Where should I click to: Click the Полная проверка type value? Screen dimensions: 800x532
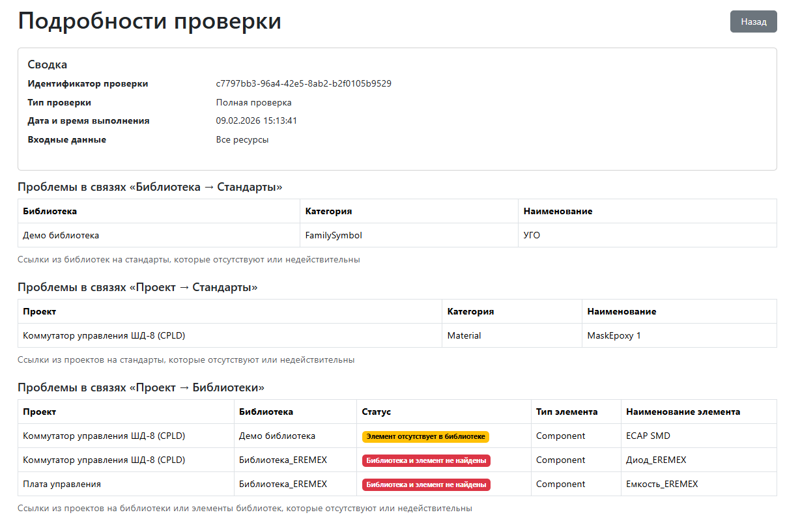(253, 102)
